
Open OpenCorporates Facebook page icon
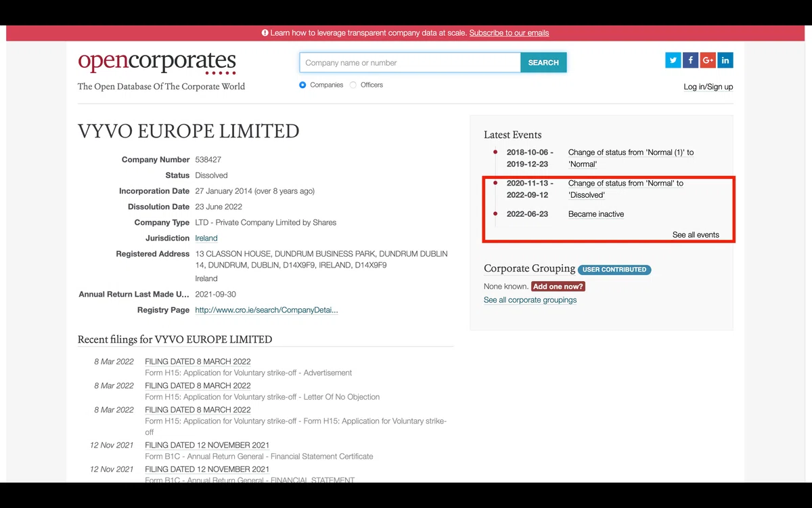pyautogui.click(x=690, y=60)
